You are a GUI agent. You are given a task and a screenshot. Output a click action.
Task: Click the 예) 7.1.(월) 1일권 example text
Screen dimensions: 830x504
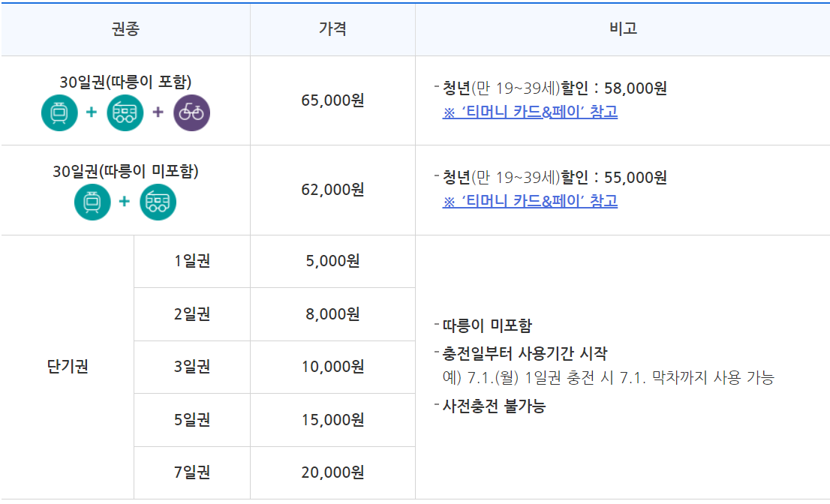608,378
